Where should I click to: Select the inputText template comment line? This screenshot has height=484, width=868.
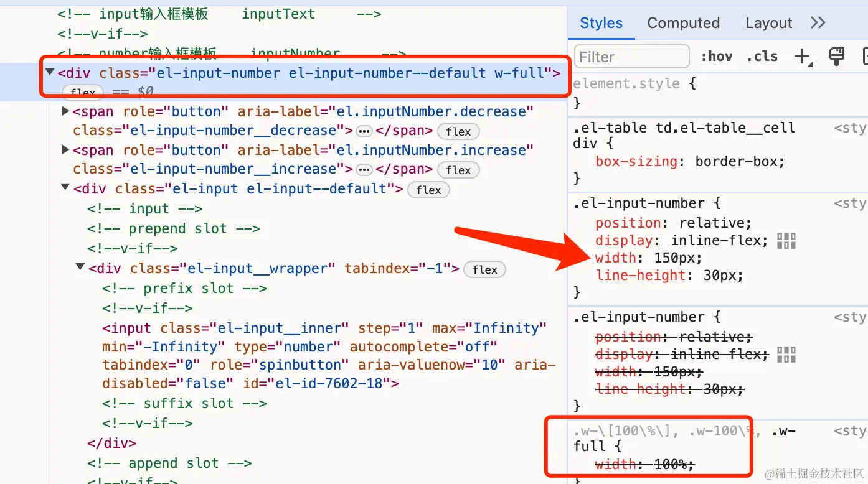click(x=219, y=14)
